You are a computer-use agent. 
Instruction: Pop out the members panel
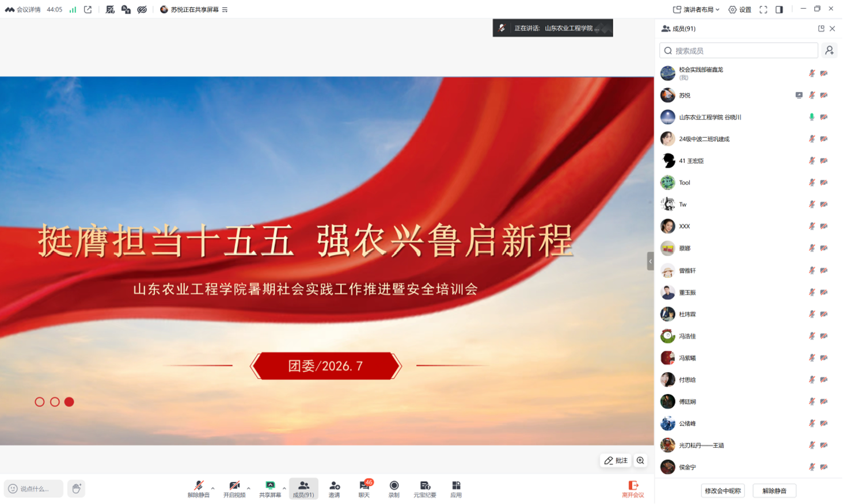click(821, 28)
